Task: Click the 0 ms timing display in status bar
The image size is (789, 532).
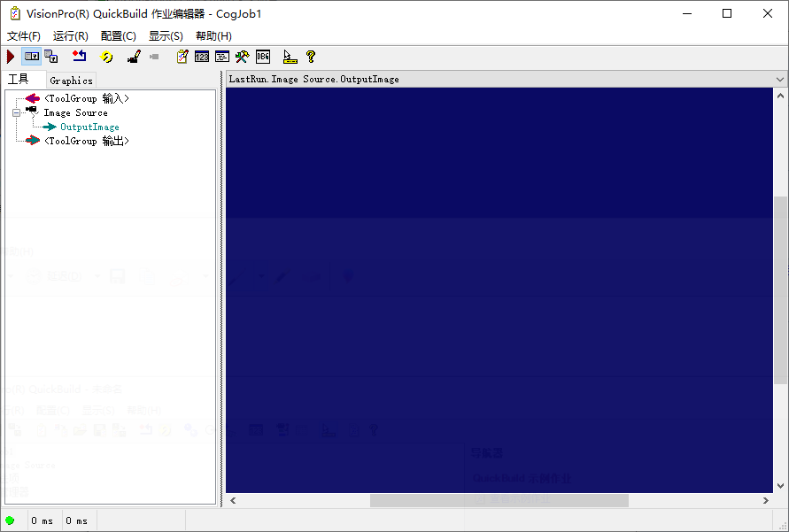Action: tap(43, 520)
